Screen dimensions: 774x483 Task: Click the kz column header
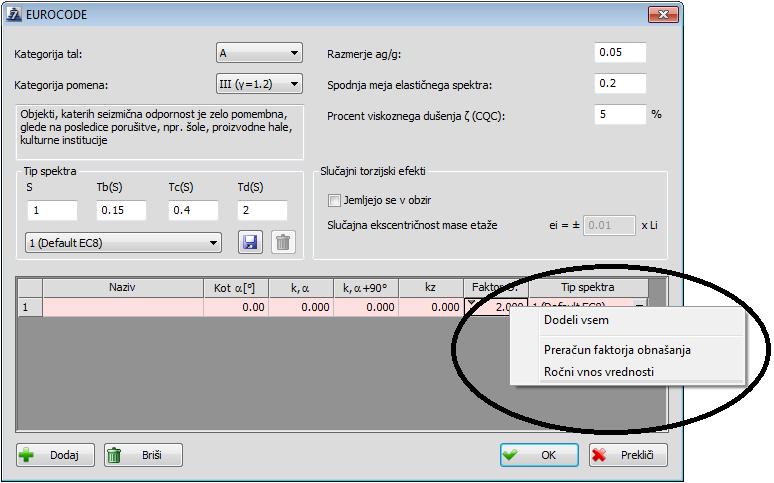coord(431,287)
